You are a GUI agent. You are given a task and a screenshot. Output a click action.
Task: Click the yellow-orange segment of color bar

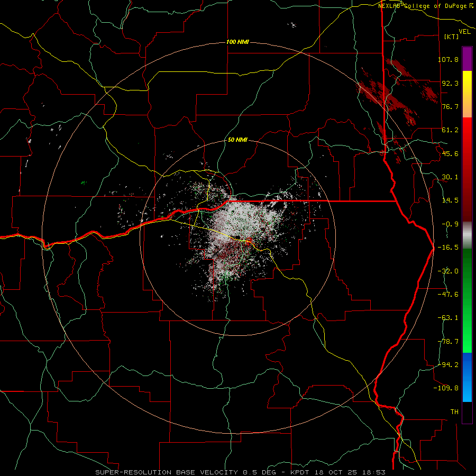coord(467,94)
